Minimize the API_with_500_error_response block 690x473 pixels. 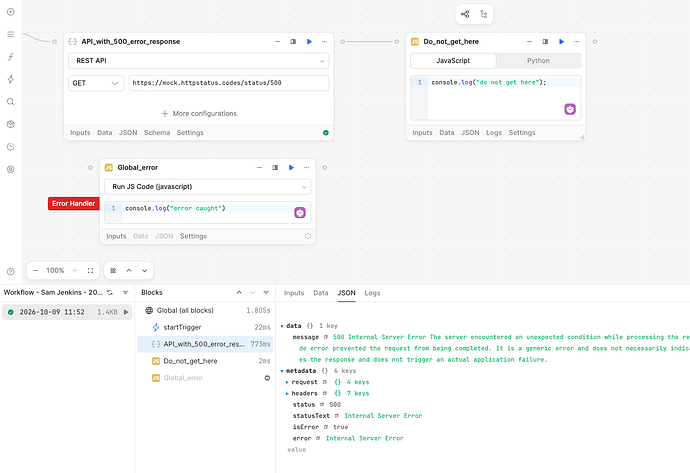pos(277,41)
